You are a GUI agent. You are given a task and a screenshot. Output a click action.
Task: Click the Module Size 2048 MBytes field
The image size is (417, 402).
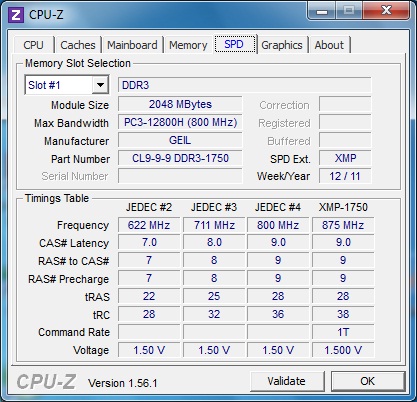coord(180,104)
